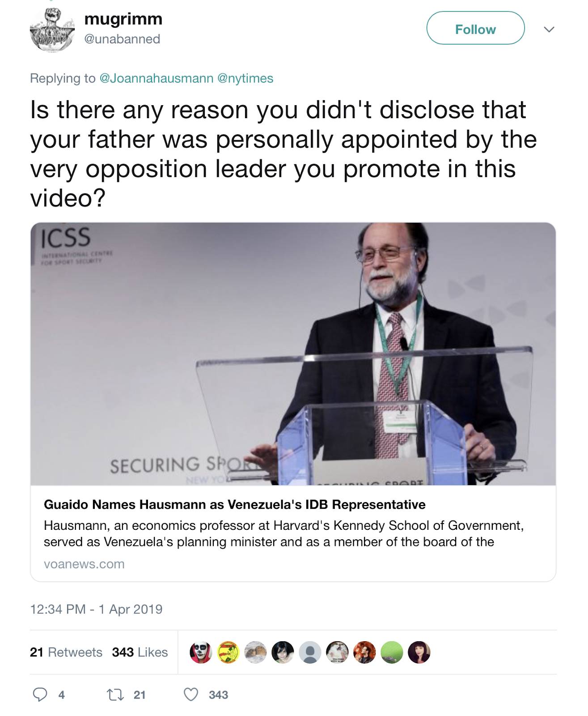Viewport: 588px width, 716px height.
Task: Open the Guaido Names Hausmann article headline
Action: 235,504
